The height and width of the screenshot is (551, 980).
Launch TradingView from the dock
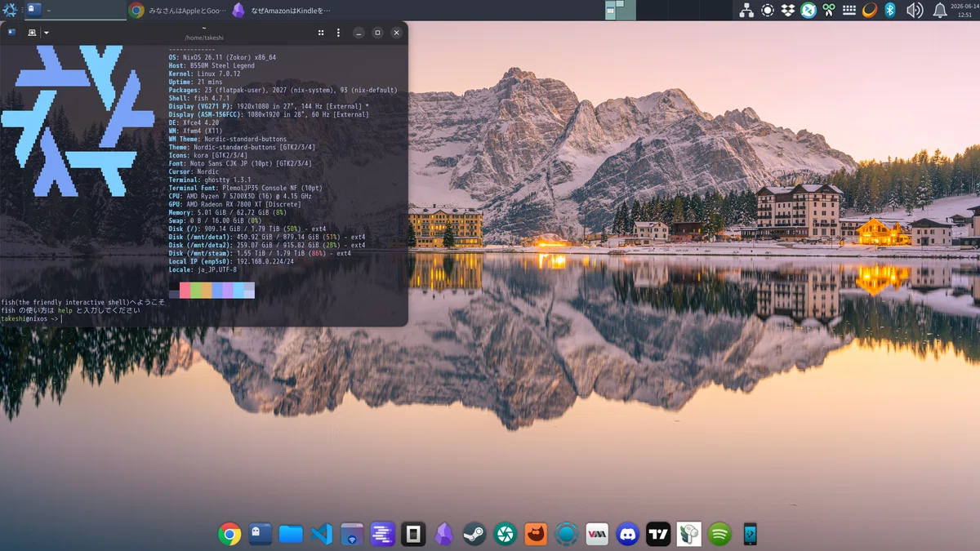point(658,534)
